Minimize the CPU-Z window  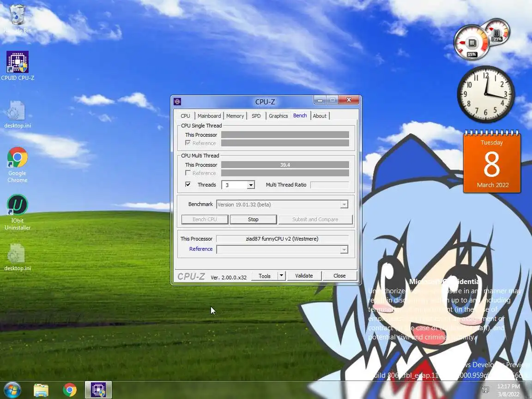(x=320, y=100)
